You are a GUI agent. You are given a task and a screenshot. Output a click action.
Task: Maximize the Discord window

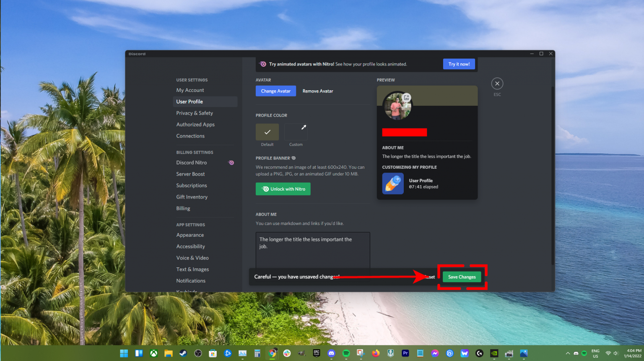click(541, 54)
